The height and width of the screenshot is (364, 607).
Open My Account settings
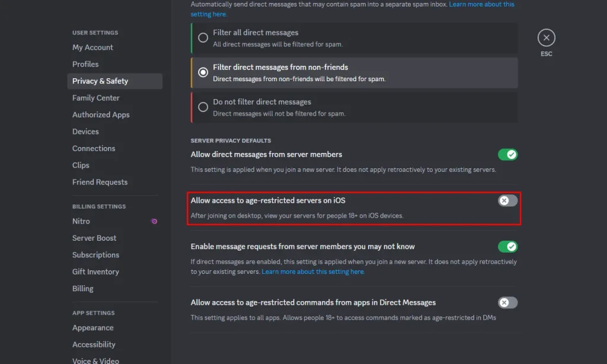pyautogui.click(x=92, y=47)
